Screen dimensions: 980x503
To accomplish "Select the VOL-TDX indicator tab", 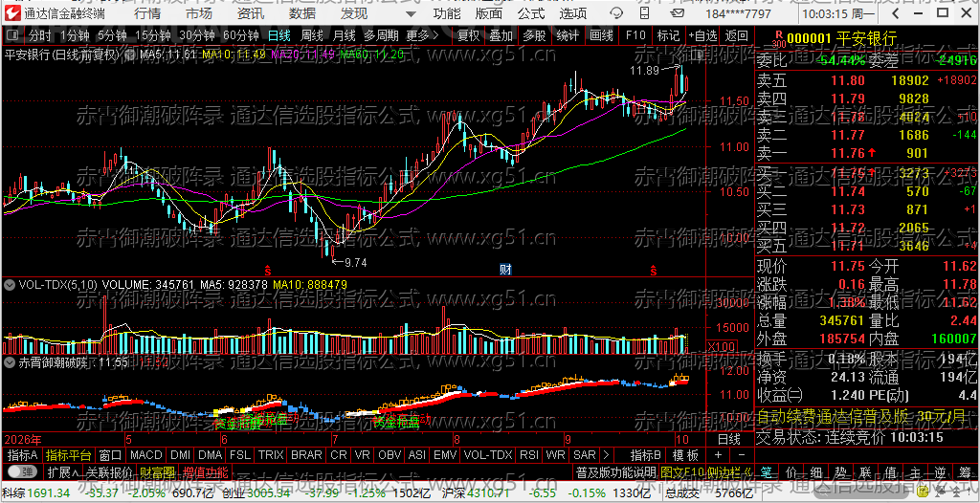I will coord(488,455).
